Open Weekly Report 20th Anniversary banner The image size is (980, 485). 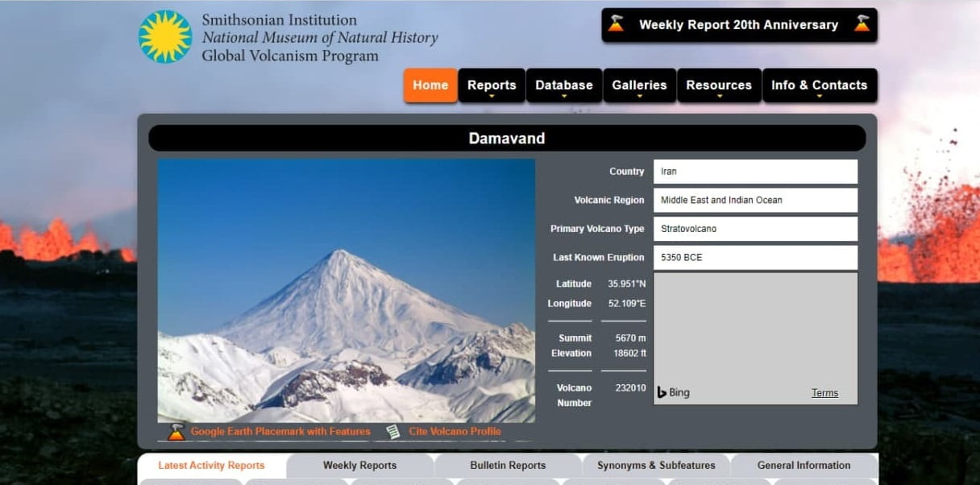(738, 25)
